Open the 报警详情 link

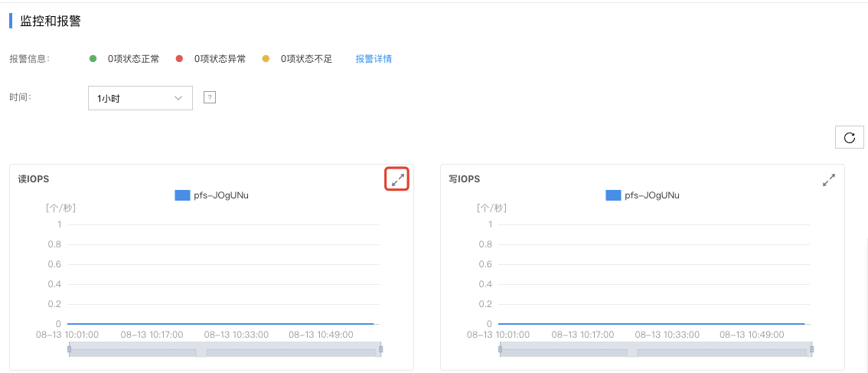point(374,59)
